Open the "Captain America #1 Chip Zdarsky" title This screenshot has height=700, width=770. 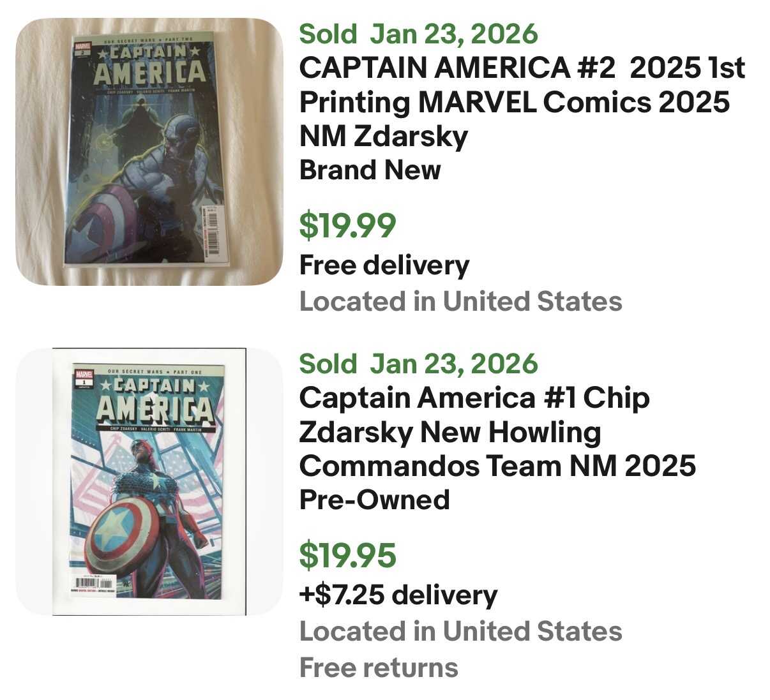(x=497, y=431)
